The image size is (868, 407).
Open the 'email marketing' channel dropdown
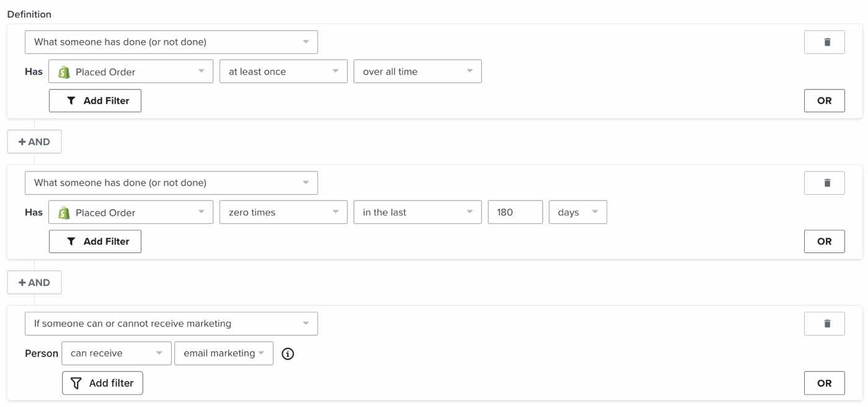click(223, 354)
